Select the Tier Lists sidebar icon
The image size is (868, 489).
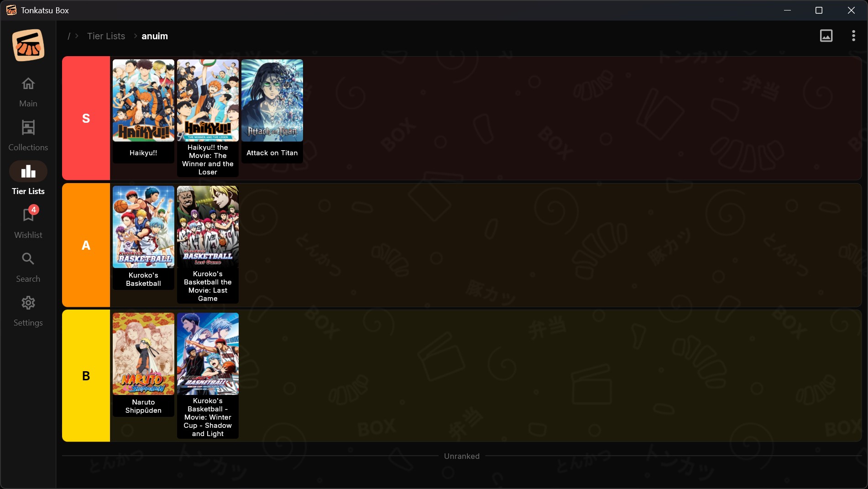coord(27,178)
